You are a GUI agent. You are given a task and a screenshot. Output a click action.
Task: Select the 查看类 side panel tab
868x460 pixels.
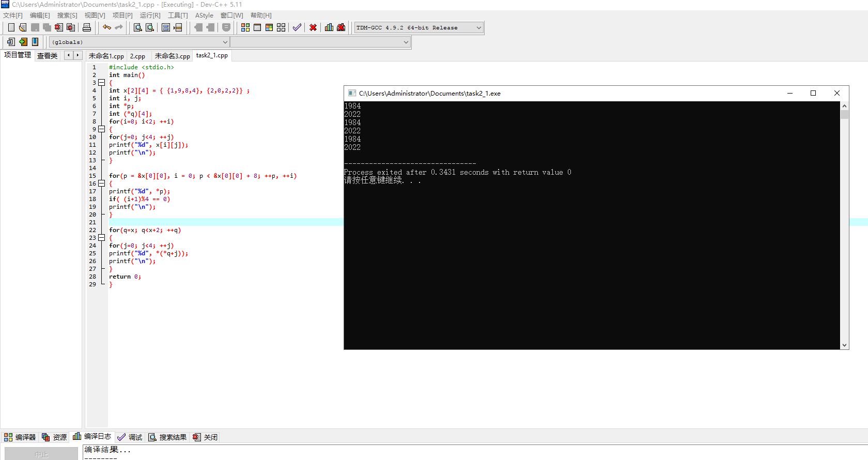click(x=48, y=56)
